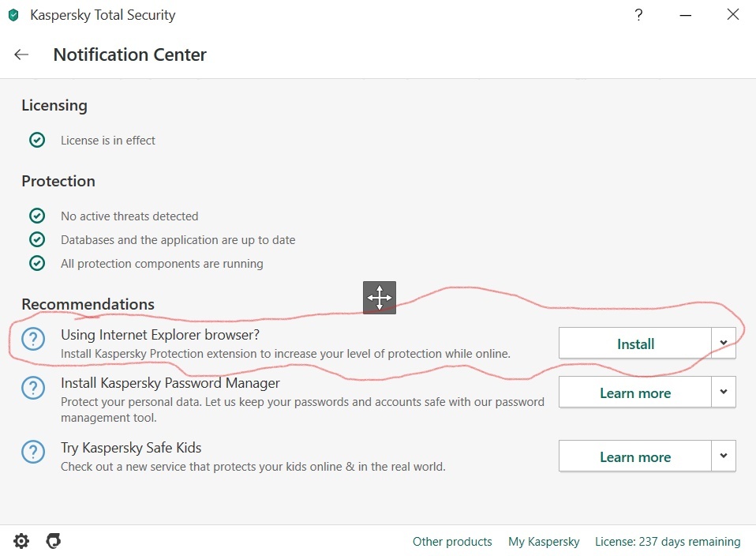Image resolution: width=756 pixels, height=556 pixels.
Task: Click the check icon for All protection components running
Action: coord(36,263)
